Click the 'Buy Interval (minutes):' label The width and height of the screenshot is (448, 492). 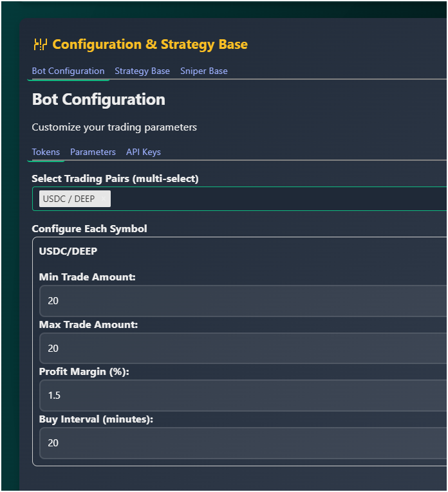(x=96, y=419)
